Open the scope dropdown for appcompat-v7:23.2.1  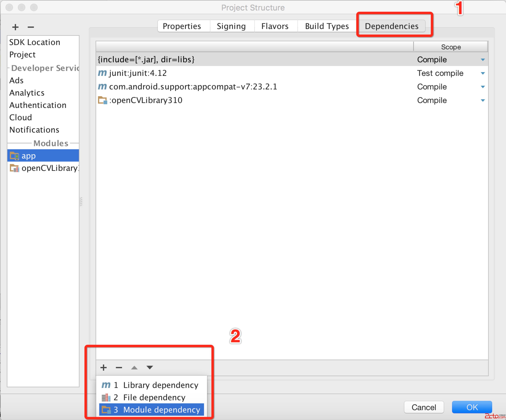click(483, 87)
